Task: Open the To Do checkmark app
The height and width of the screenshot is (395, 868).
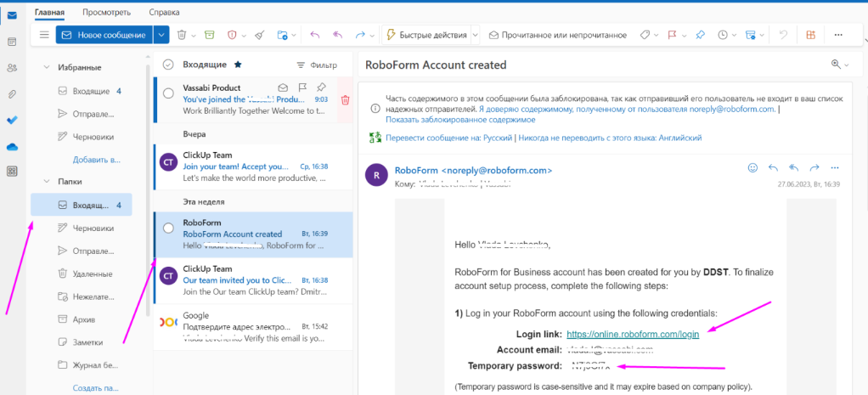Action: (x=12, y=120)
